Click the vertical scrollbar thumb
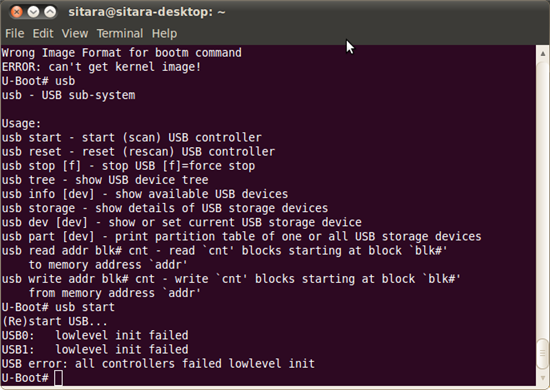The width and height of the screenshot is (550, 390). pyautogui.click(x=543, y=354)
